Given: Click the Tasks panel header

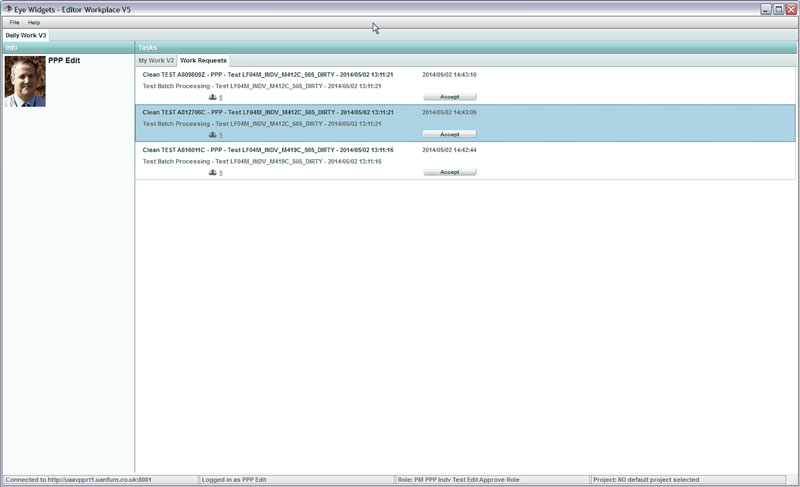Looking at the screenshot, I should click(465, 47).
